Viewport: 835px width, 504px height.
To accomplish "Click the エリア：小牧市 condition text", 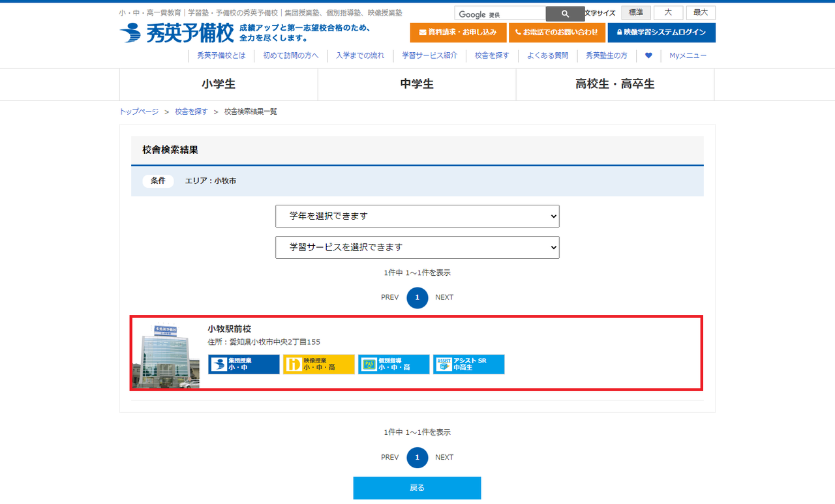I will pyautogui.click(x=211, y=181).
